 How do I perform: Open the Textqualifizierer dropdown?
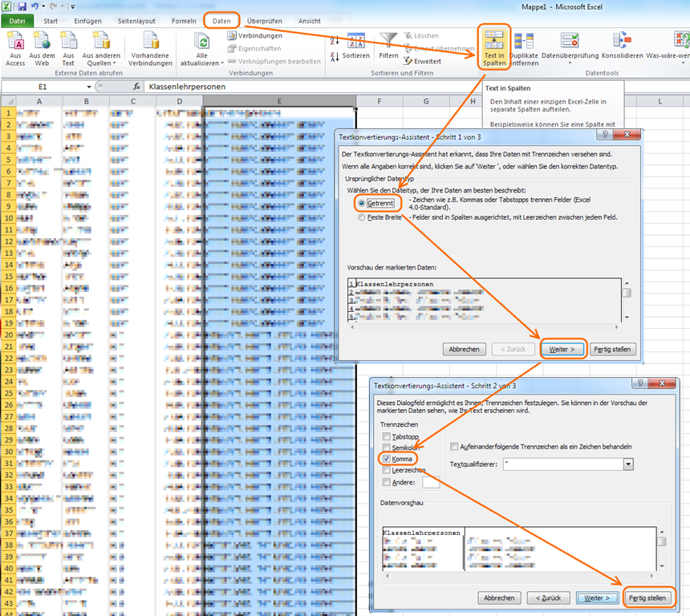pyautogui.click(x=628, y=464)
